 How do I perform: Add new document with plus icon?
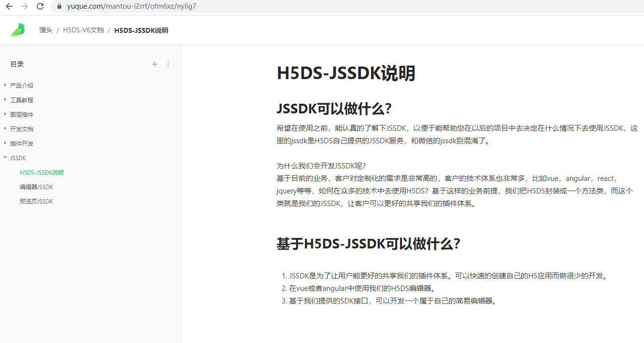[x=155, y=64]
